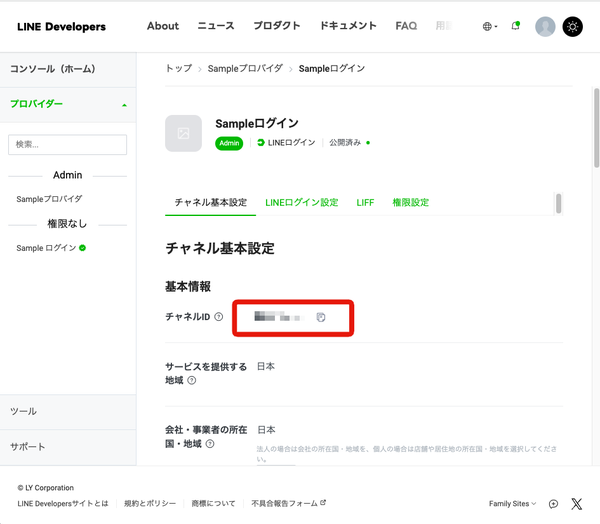Viewport: 600px width, 524px height.
Task: Open the プロダクト menu item
Action: pos(277,26)
